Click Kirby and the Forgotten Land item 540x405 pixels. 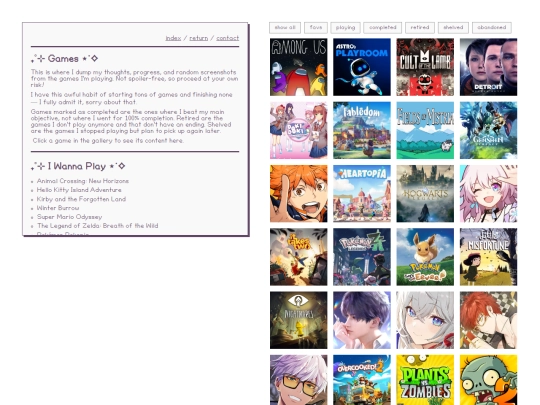click(x=81, y=199)
